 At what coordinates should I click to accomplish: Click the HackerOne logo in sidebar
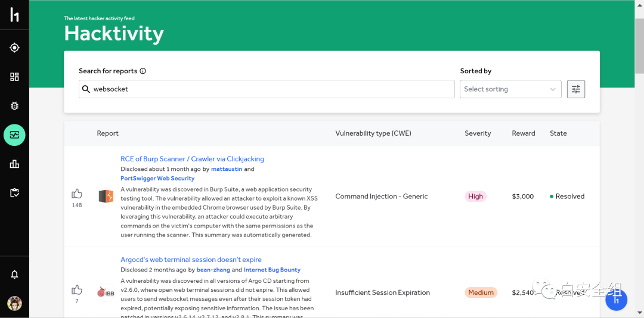pos(14,15)
